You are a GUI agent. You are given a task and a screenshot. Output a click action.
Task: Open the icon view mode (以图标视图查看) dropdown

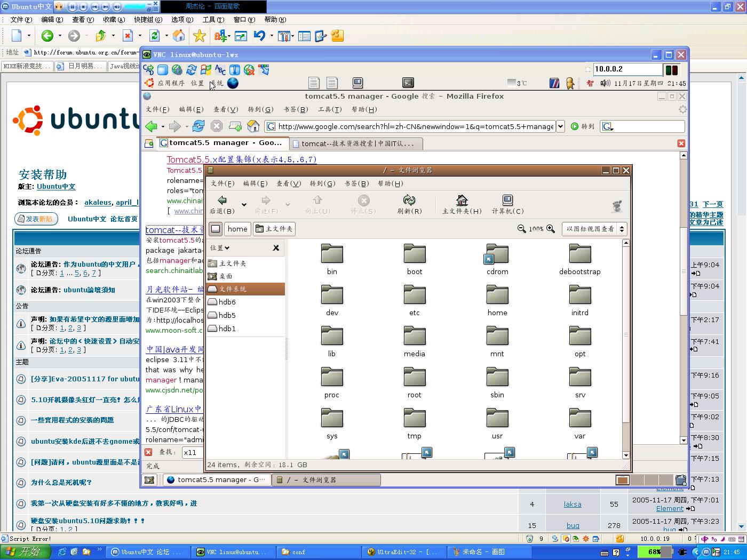(x=594, y=229)
